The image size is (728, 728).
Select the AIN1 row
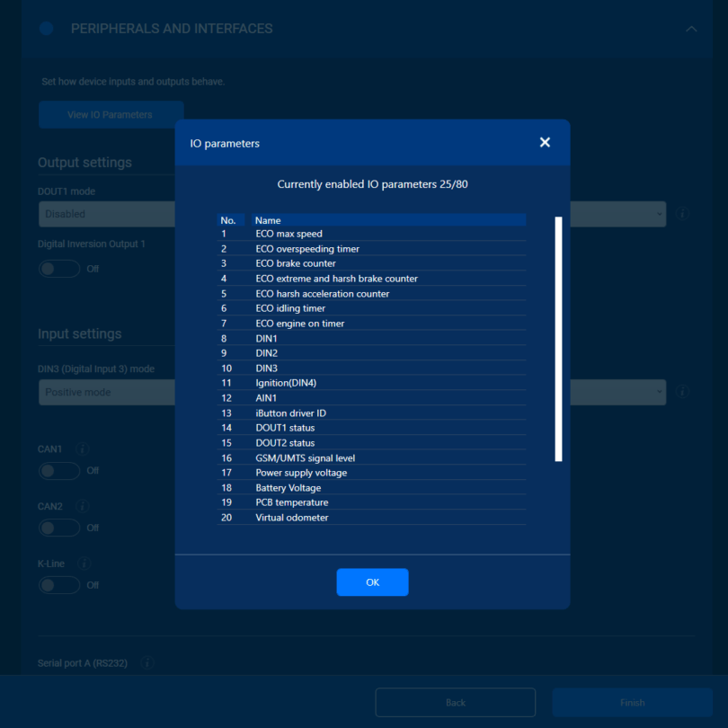[x=371, y=398]
